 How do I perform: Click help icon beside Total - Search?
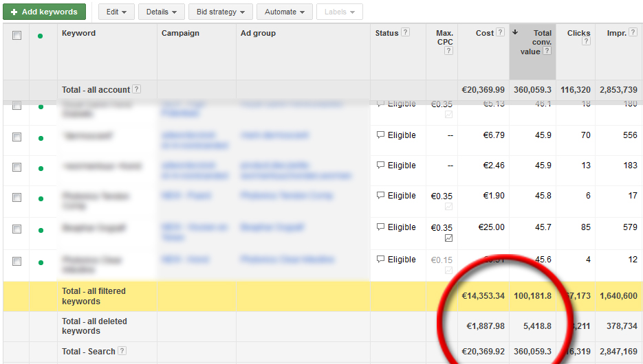[x=122, y=351]
